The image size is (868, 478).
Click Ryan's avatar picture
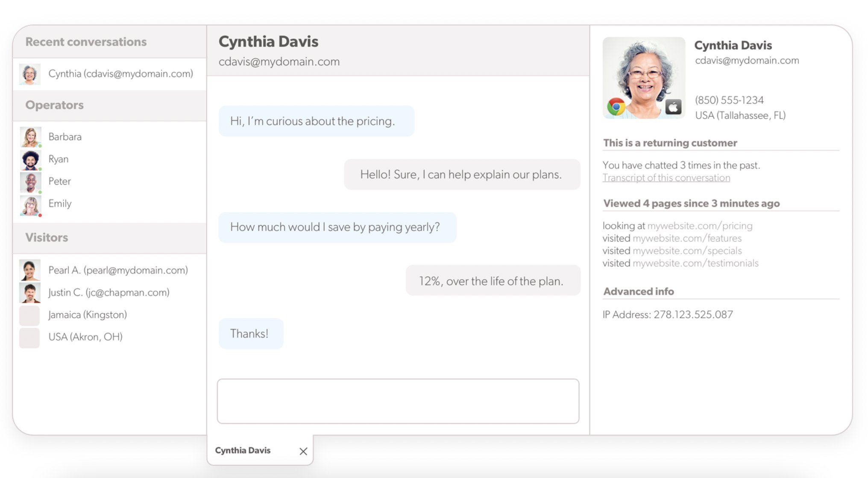tap(30, 158)
